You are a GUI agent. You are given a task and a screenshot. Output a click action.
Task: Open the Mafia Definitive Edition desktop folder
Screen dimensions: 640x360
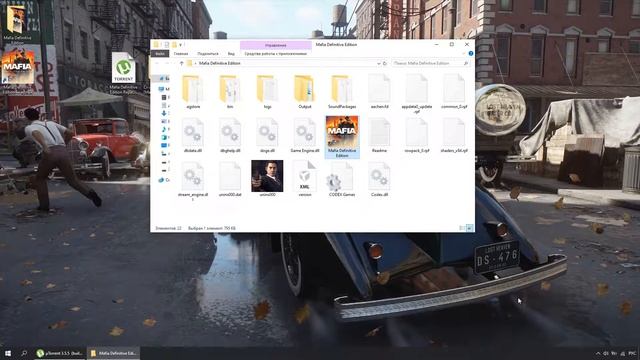(17, 24)
